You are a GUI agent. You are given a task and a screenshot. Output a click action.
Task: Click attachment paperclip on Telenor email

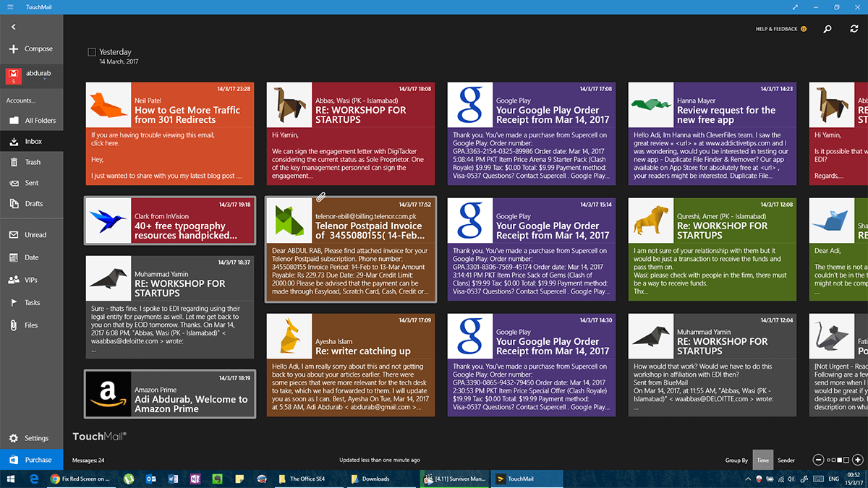320,197
